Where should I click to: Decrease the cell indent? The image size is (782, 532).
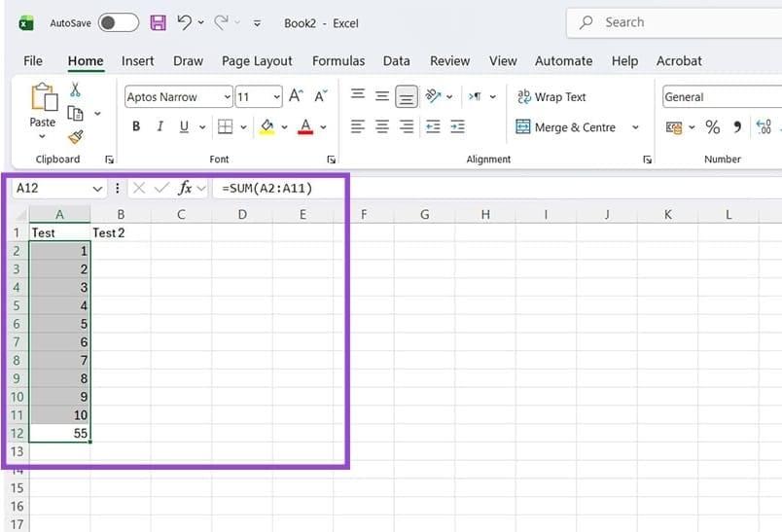[x=433, y=126]
